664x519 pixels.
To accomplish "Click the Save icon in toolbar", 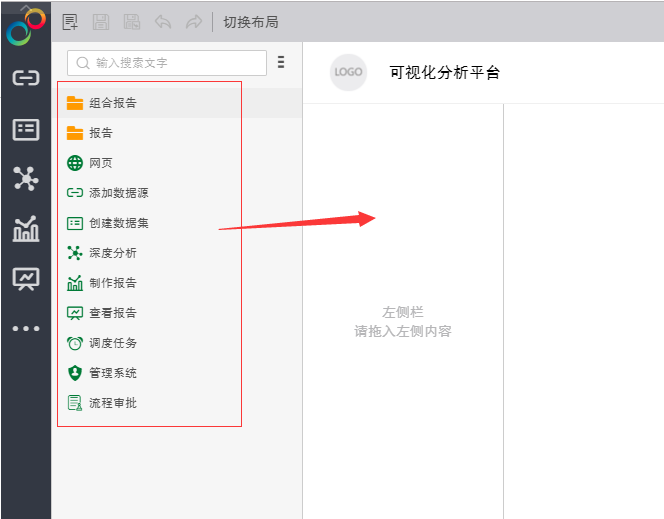I will coord(101,21).
